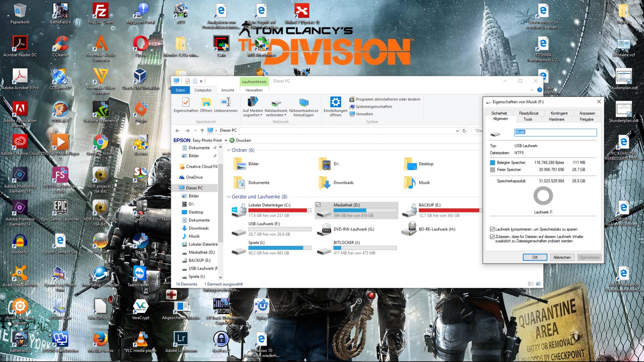The image size is (644, 362).
Task: Collapse the Explorer ribbon chevron
Action: pyautogui.click(x=532, y=90)
